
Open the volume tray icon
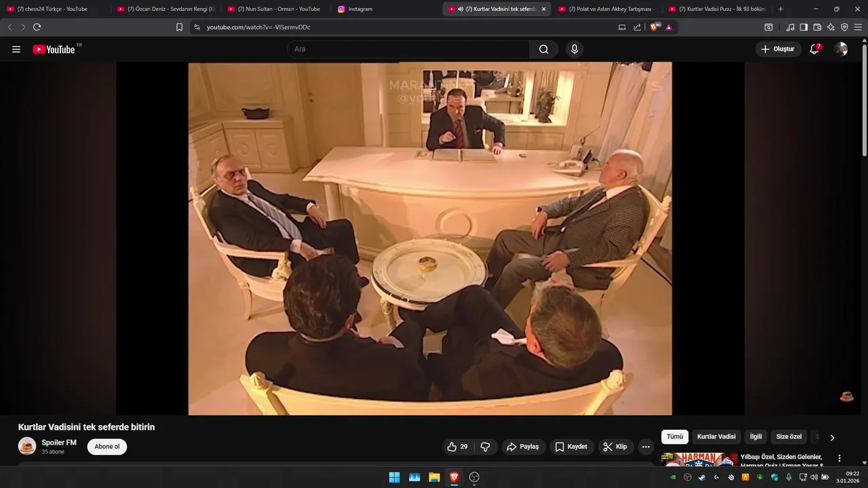814,477
